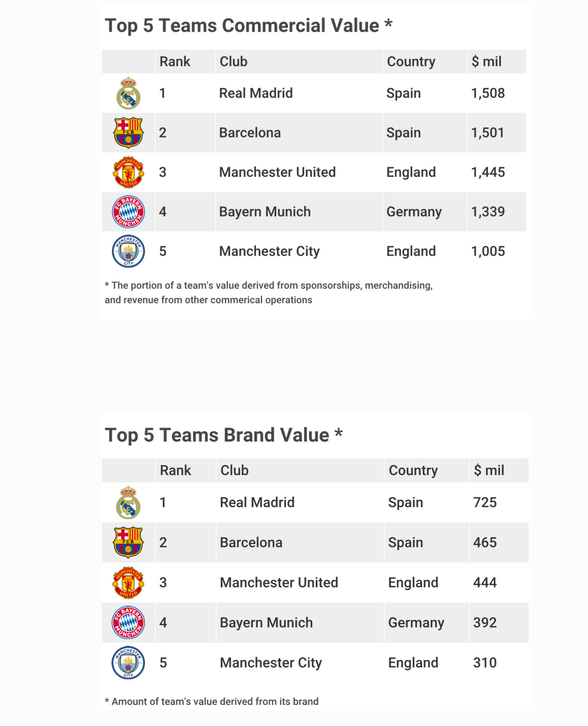Click Real Madrid crest in Commercial Value table
The image size is (588, 726).
tap(129, 93)
